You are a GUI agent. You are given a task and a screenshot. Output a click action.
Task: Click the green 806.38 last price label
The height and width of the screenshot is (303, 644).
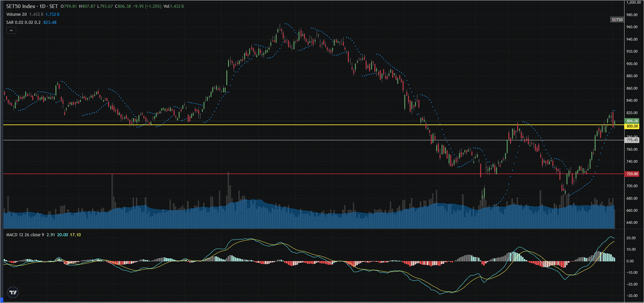pos(632,121)
